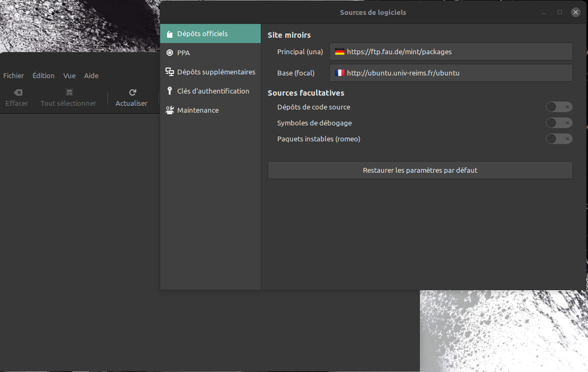Screen dimensions: 588x372
Task: Open the Aide menu
Action: click(91, 75)
